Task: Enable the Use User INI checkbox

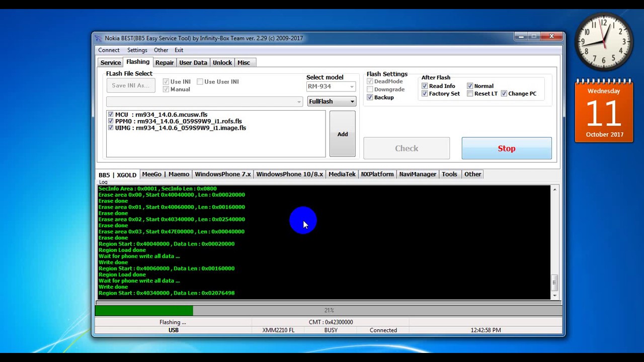Action: tap(200, 81)
